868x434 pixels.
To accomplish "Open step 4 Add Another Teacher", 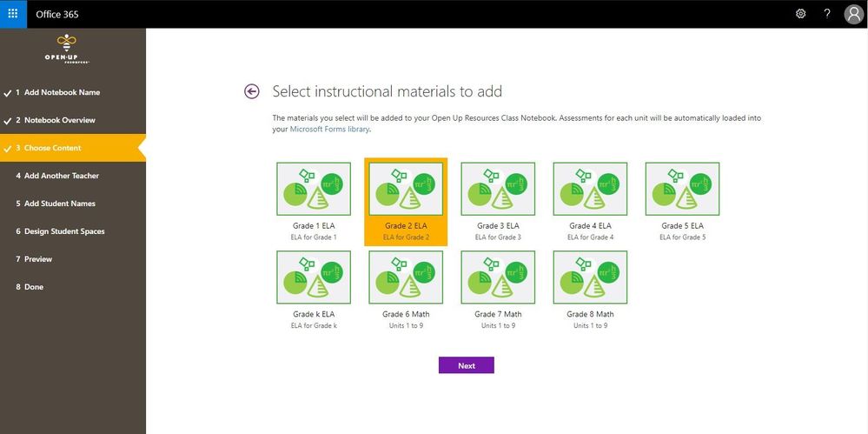I will tap(61, 176).
